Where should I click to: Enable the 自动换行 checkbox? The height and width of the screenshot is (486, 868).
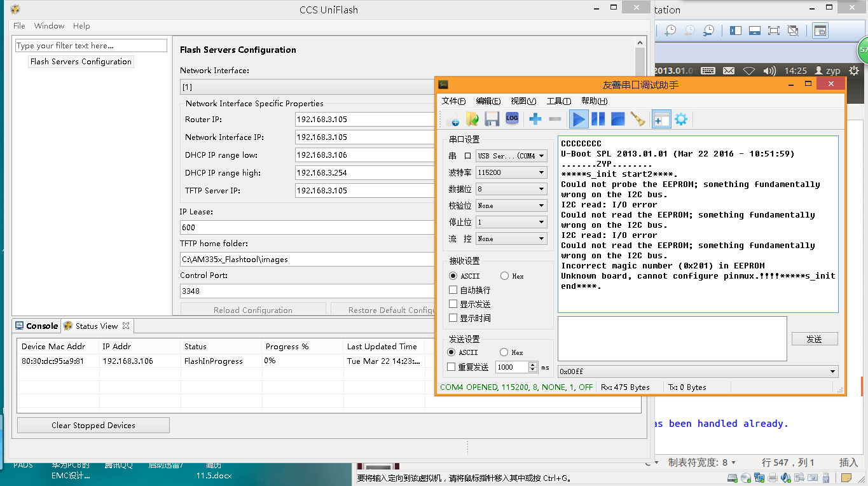click(453, 290)
